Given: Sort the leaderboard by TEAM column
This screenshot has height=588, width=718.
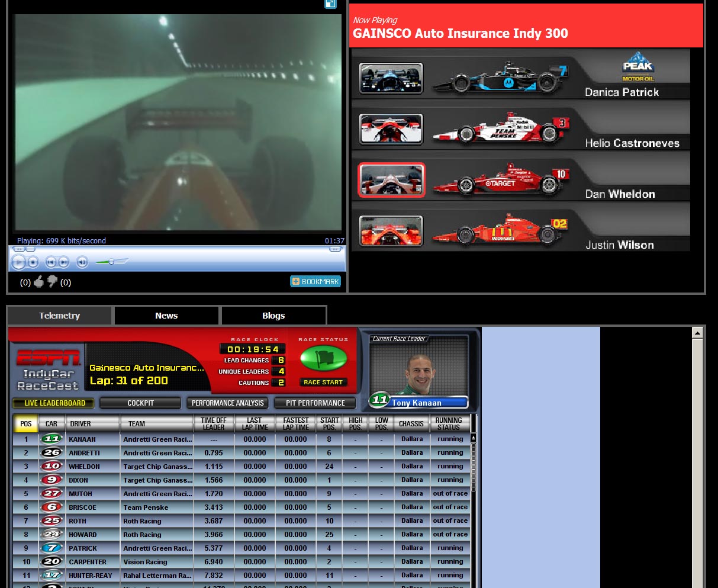Looking at the screenshot, I should (x=157, y=424).
